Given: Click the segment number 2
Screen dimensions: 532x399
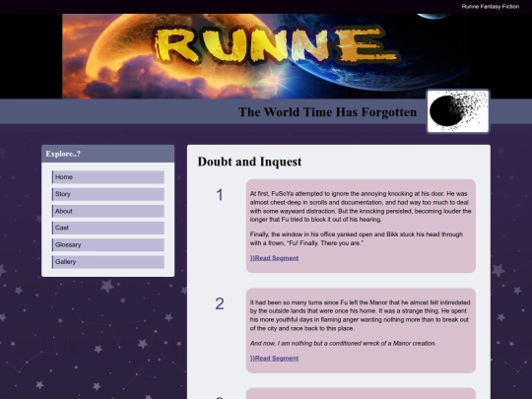Looking at the screenshot, I should click(220, 303).
